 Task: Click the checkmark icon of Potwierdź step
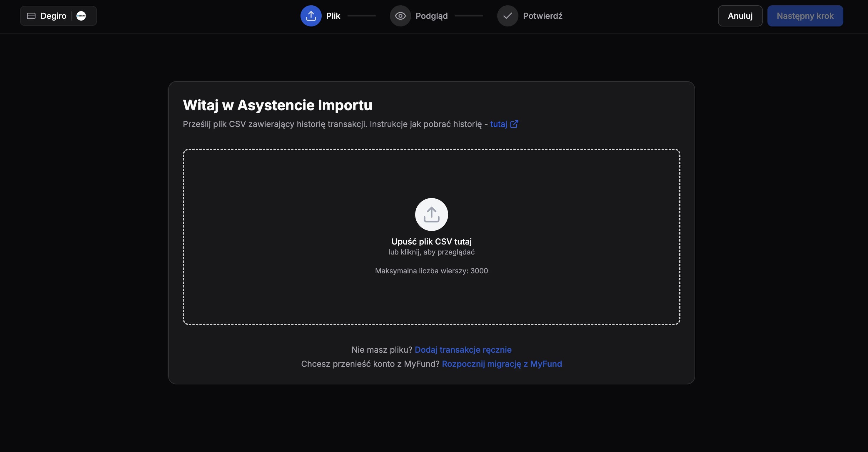(508, 16)
